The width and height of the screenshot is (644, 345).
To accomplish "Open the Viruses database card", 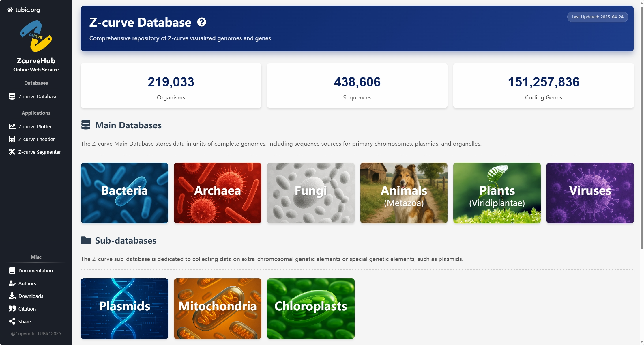I will [x=590, y=193].
